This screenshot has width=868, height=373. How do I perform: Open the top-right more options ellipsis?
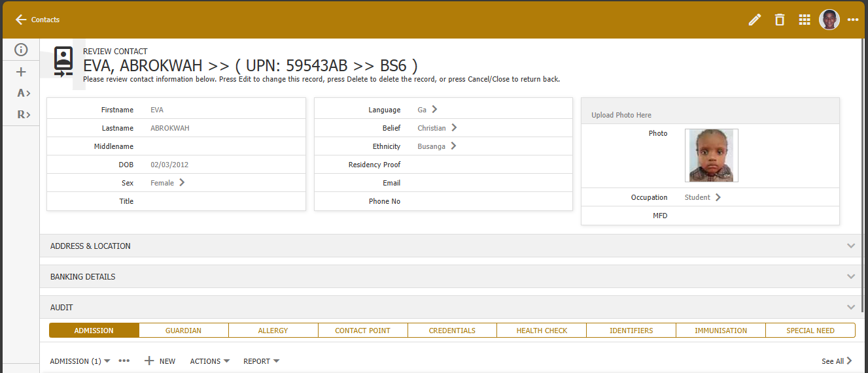[853, 20]
